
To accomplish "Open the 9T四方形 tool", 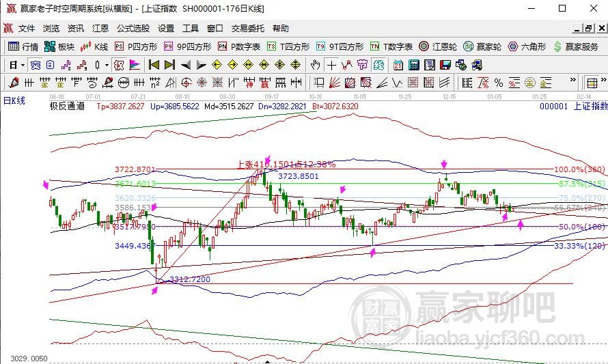I will (340, 46).
